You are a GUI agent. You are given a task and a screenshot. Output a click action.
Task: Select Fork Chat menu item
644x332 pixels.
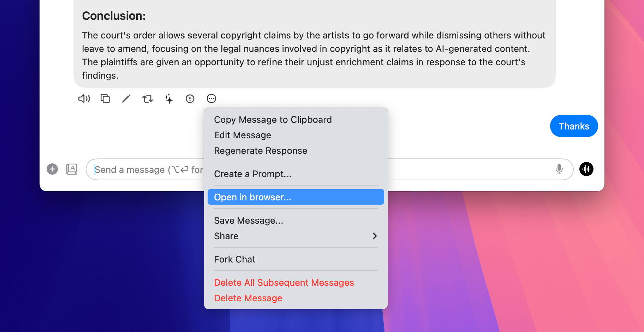coord(296,259)
